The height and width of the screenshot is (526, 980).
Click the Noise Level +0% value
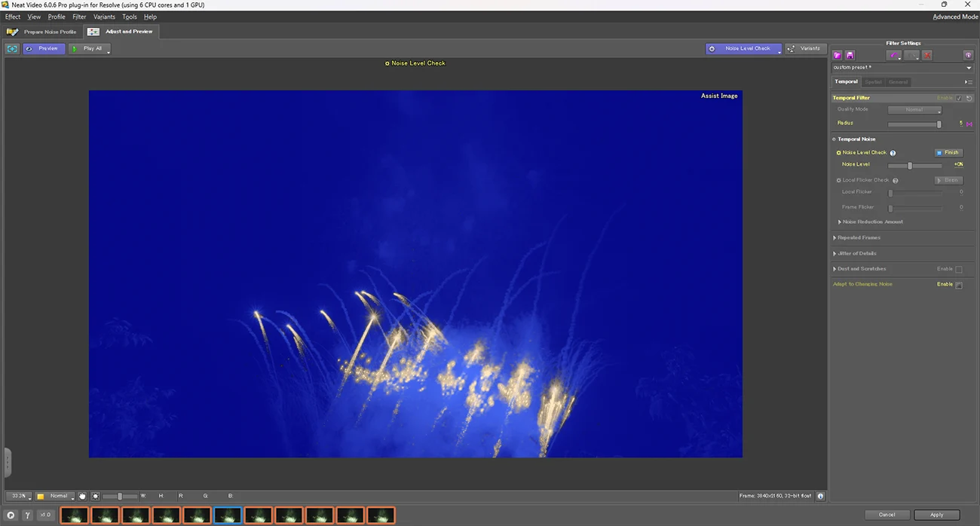(958, 164)
